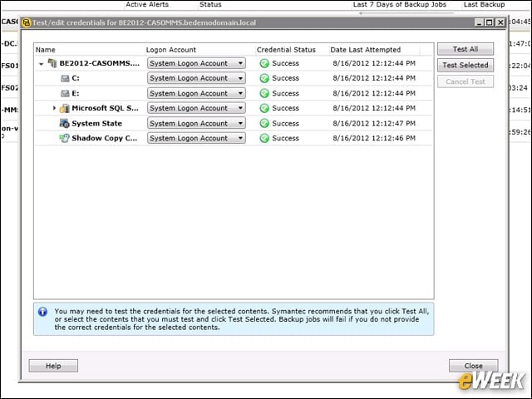
Task: Click the C: drive icon
Action: tap(65, 78)
